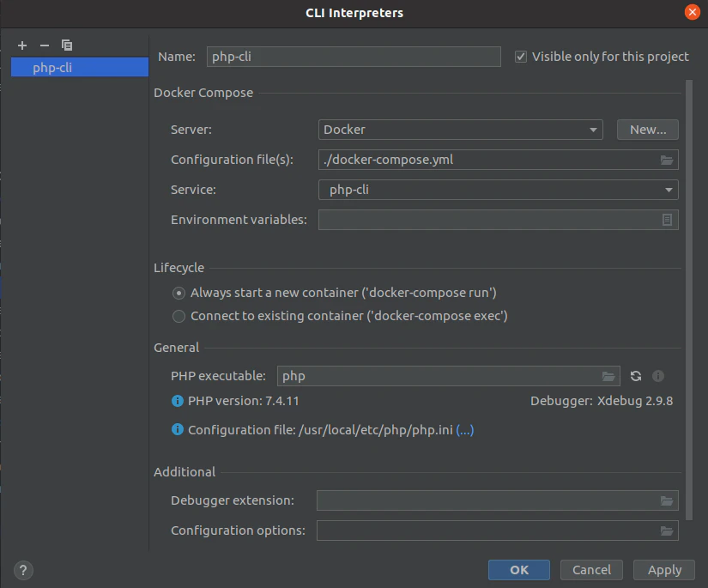Copy the selected interpreter configuration
The width and height of the screenshot is (708, 588).
tap(67, 45)
